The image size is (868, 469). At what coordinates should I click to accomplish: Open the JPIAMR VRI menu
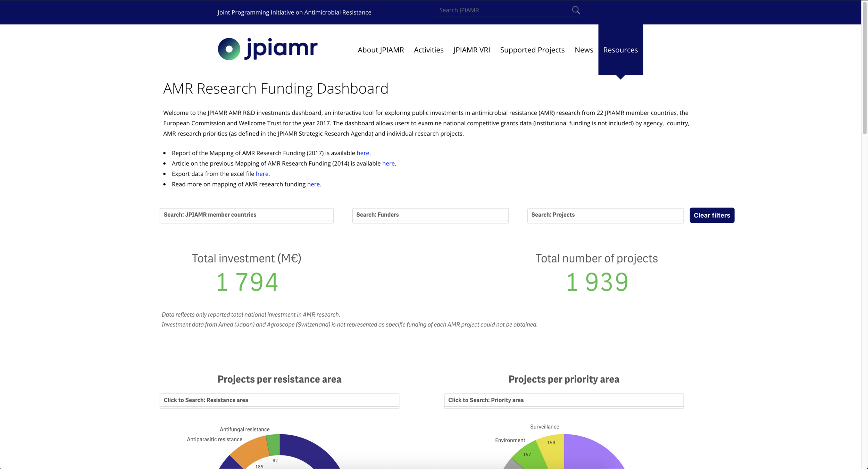click(x=471, y=50)
